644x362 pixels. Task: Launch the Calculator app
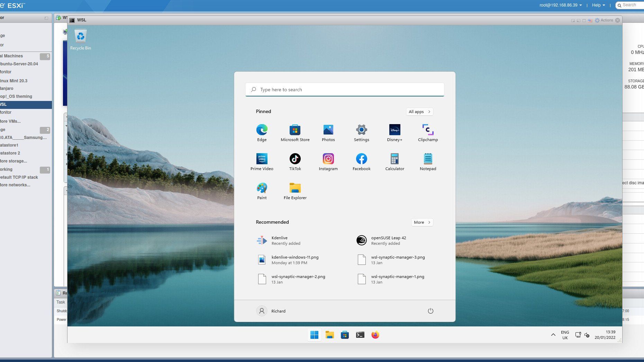394,162
